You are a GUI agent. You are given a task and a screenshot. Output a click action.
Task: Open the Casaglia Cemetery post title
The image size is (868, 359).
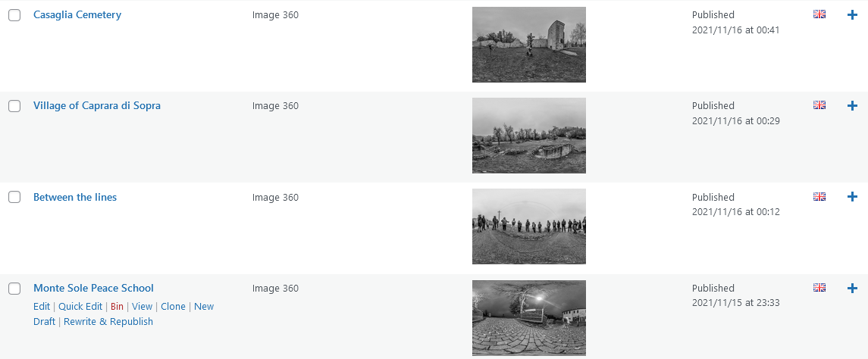[77, 15]
